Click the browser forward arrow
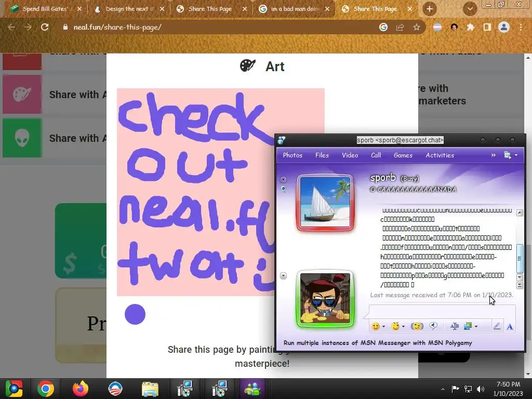This screenshot has height=399, width=532. pyautogui.click(x=28, y=27)
